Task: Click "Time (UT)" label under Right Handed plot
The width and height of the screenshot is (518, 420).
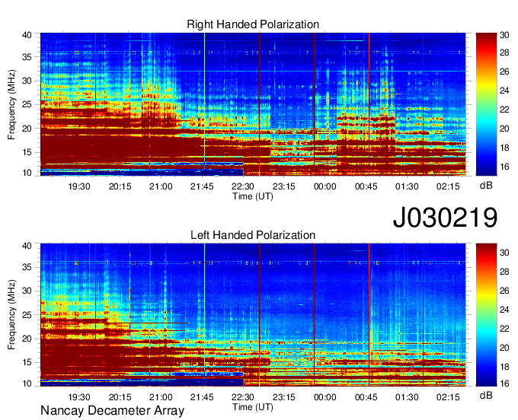Action: 253,196
